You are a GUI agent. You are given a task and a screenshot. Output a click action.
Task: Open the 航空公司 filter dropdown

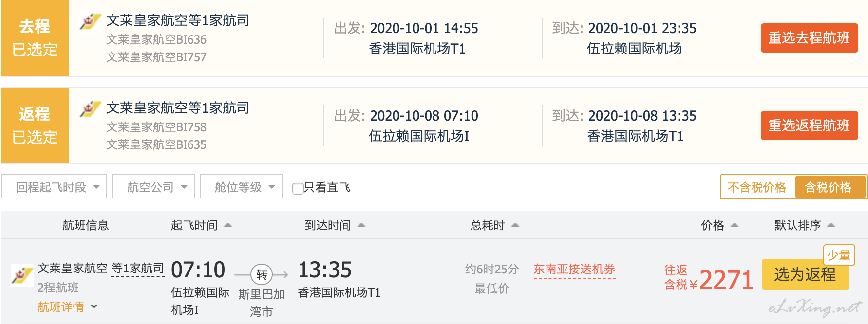(x=153, y=187)
